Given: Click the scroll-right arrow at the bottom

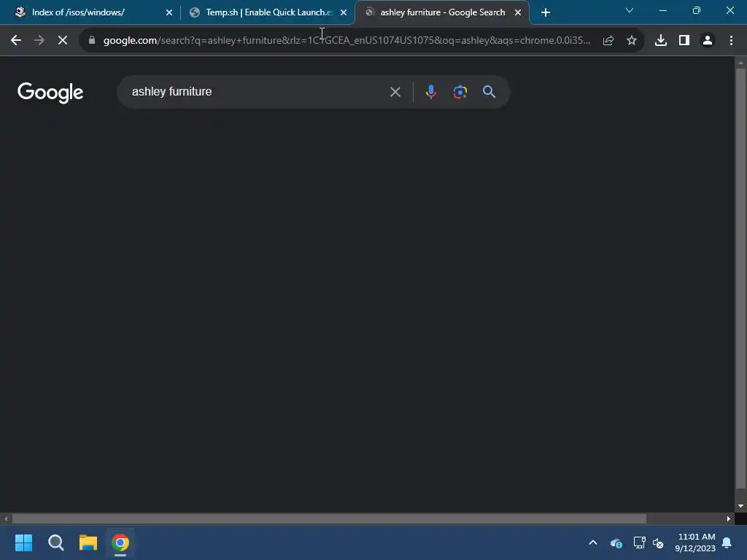Looking at the screenshot, I should click(729, 518).
